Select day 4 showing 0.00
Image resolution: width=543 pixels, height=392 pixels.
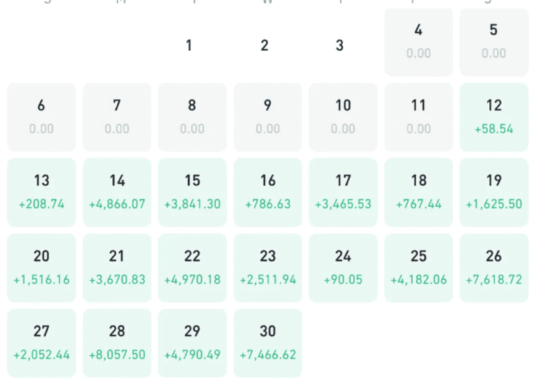pyautogui.click(x=418, y=42)
